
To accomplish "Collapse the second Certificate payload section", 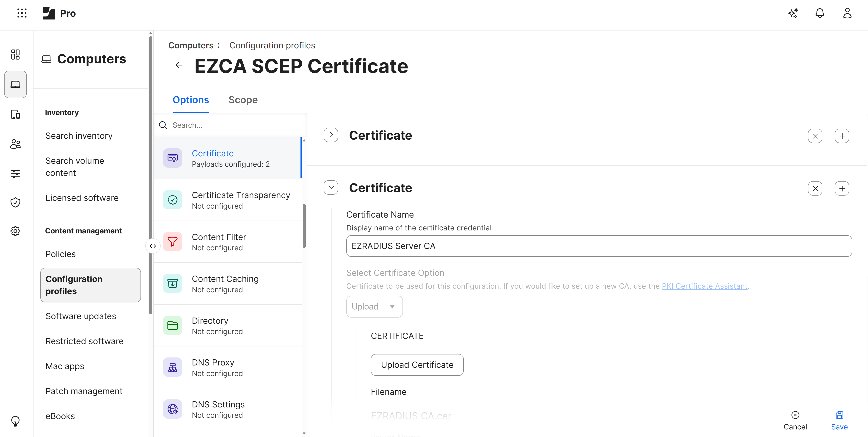I will coord(331,187).
